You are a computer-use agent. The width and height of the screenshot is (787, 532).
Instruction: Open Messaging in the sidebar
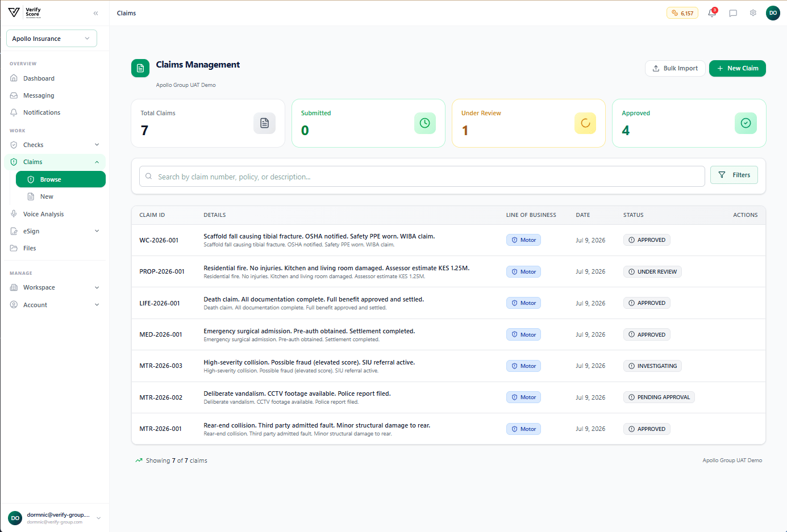55,95
